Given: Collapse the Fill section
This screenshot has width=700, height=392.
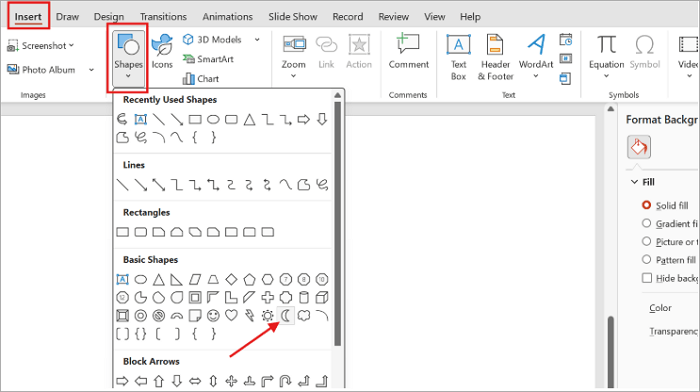Looking at the screenshot, I should point(634,182).
